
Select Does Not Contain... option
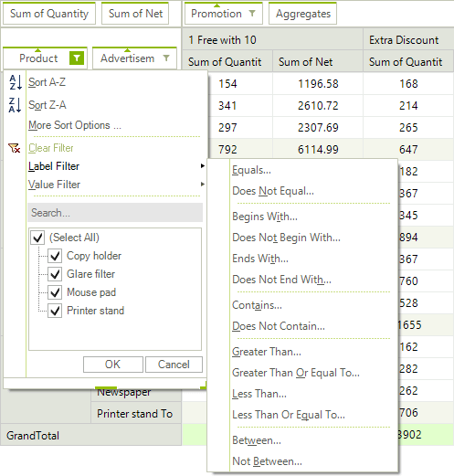pyautogui.click(x=279, y=326)
